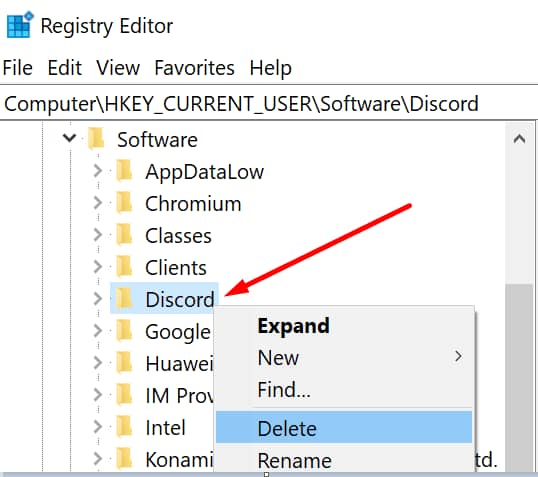Open the New submenu arrow
538x477 pixels.
tap(458, 357)
